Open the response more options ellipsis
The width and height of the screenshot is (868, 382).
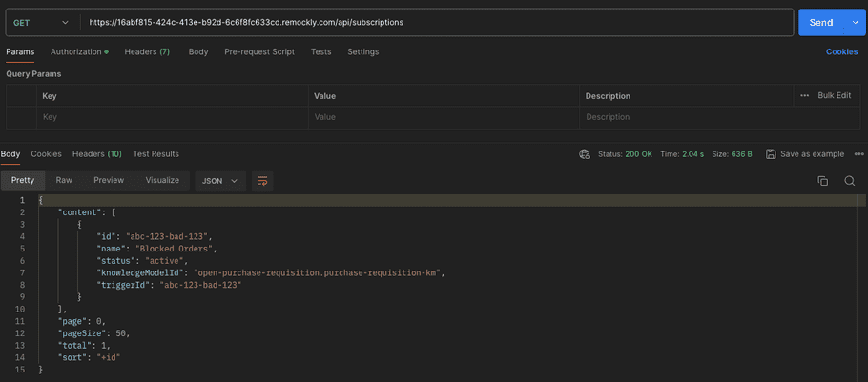858,154
